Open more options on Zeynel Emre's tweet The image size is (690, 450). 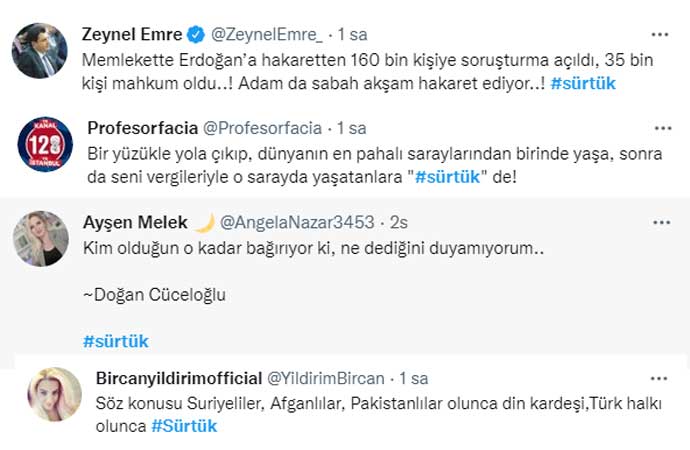[658, 32]
